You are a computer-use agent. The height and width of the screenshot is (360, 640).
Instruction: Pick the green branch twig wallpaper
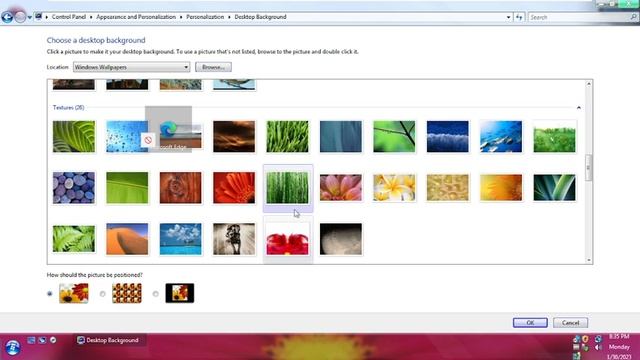tap(394, 136)
